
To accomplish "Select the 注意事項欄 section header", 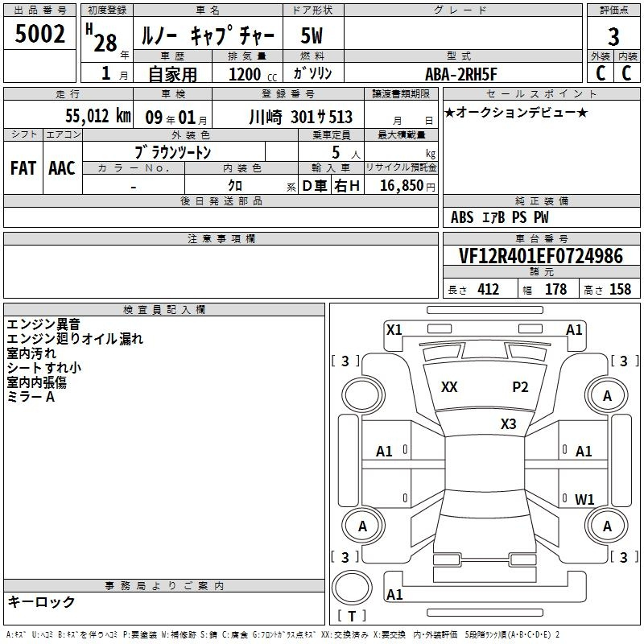I will tap(221, 238).
